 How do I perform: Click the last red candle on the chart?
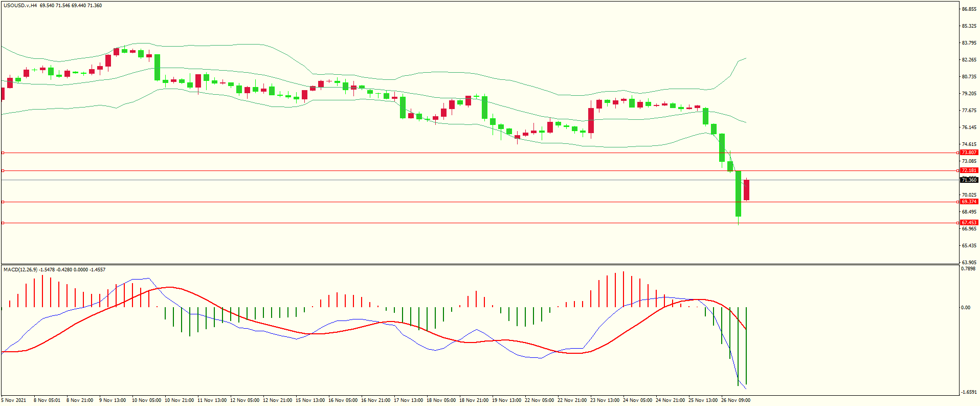(x=746, y=190)
